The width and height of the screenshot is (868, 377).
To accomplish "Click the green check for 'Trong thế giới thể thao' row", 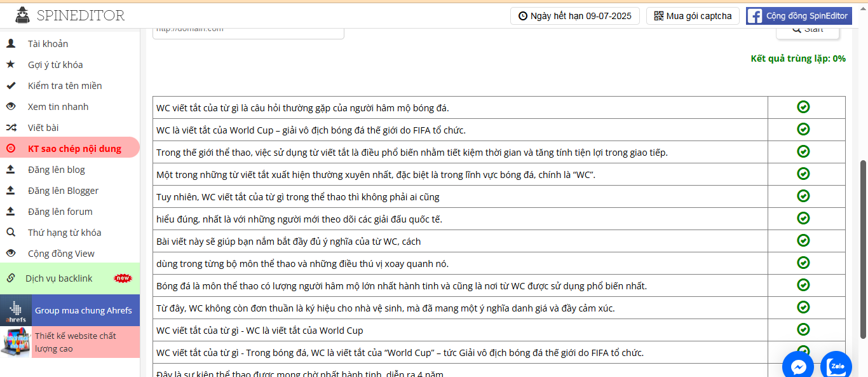I will pyautogui.click(x=803, y=151).
